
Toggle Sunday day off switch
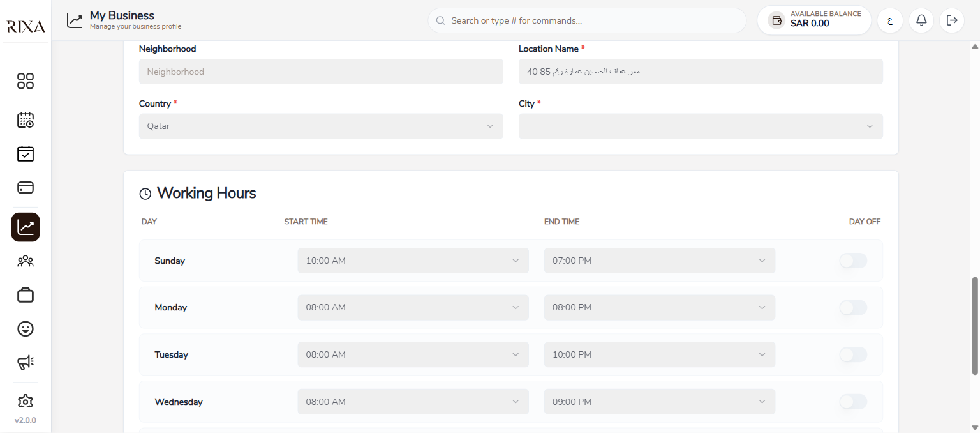pos(853,261)
